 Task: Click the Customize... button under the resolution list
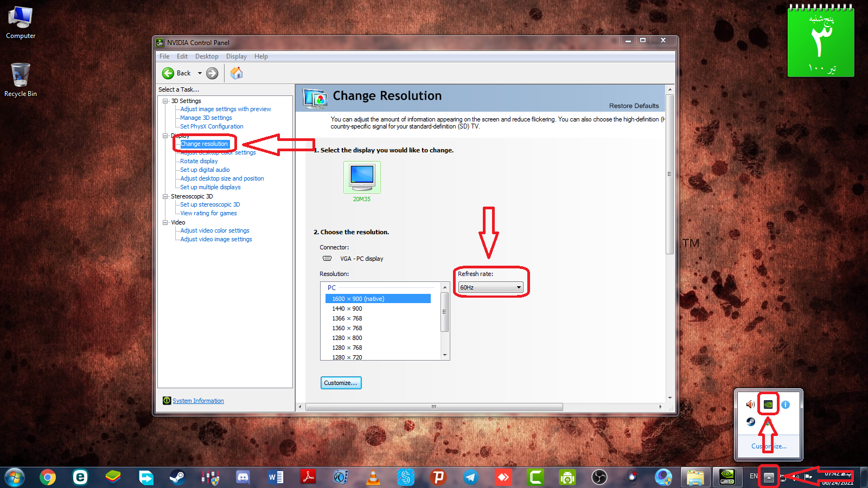[x=341, y=383]
